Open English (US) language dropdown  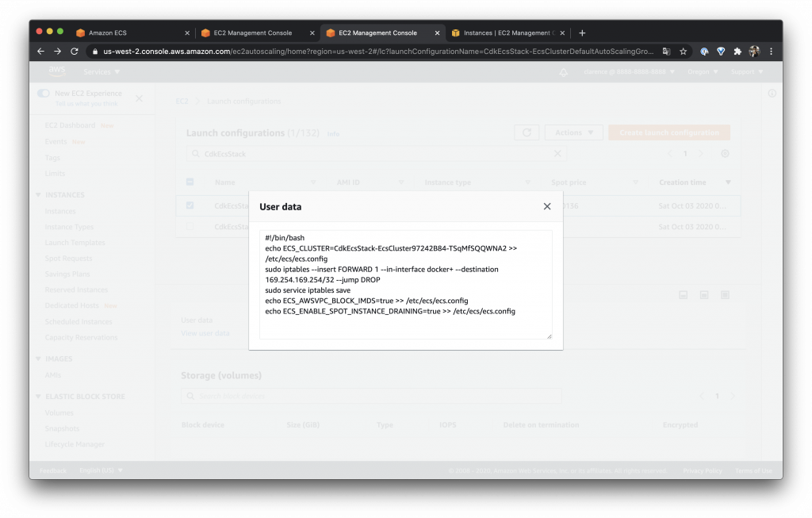click(101, 470)
